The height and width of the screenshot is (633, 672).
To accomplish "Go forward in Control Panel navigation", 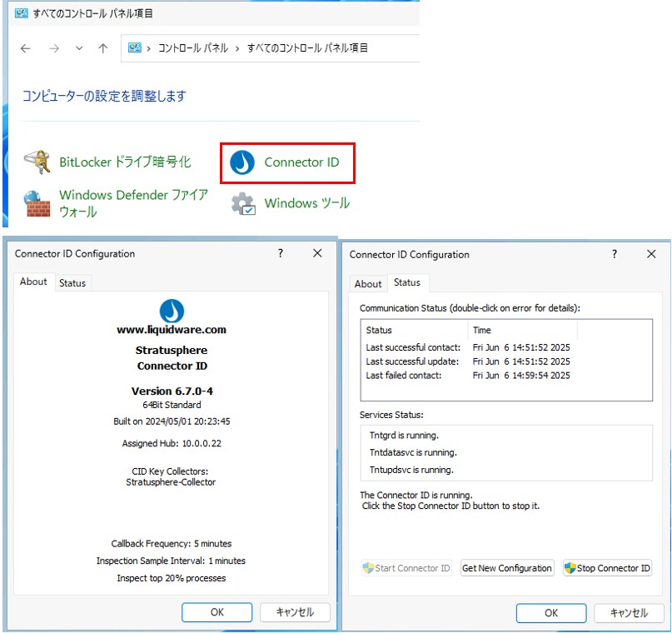I will click(54, 48).
